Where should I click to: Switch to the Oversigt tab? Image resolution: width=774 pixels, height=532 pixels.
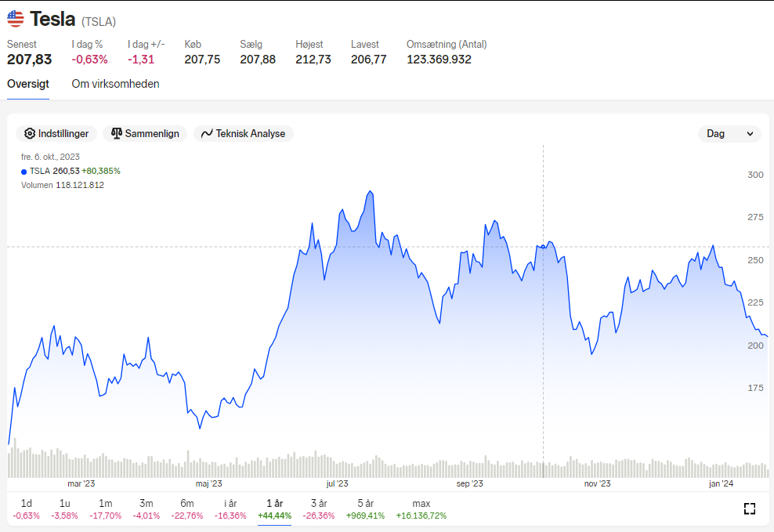[28, 84]
